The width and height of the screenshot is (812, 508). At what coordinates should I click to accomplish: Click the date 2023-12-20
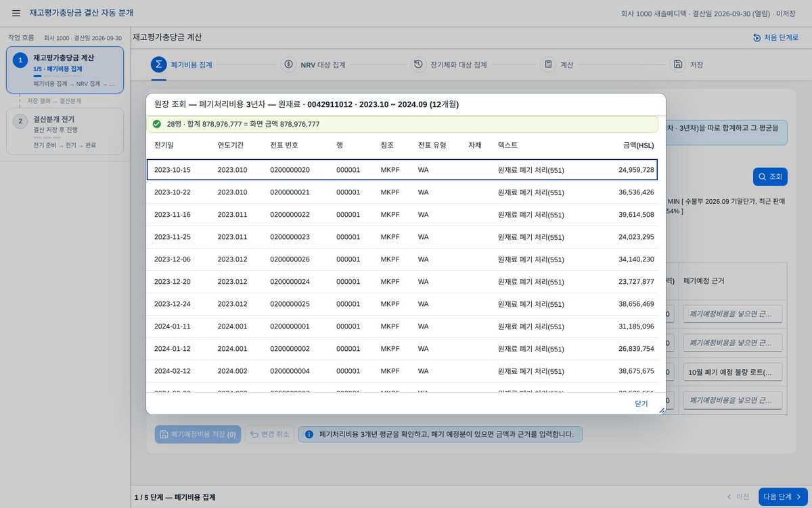coord(173,282)
